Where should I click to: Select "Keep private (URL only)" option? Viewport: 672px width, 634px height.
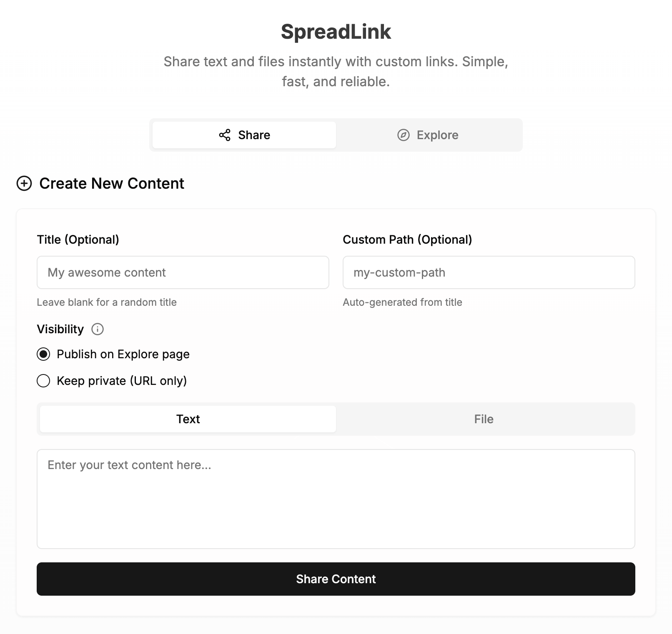tap(43, 380)
